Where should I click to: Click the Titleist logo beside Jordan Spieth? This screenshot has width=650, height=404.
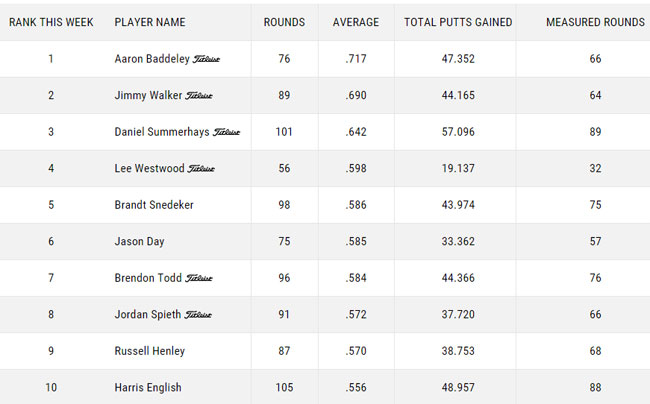[199, 315]
